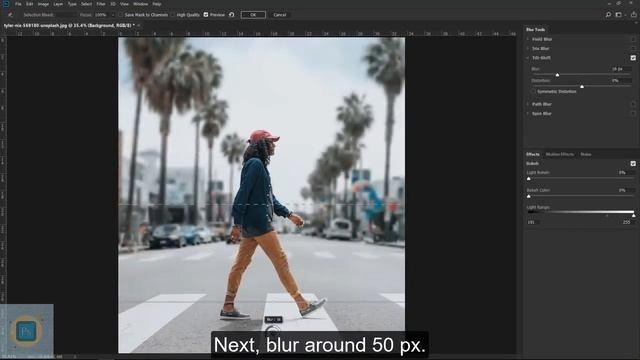The height and width of the screenshot is (360, 640).
Task: Click OK to apply the blur
Action: click(x=253, y=15)
